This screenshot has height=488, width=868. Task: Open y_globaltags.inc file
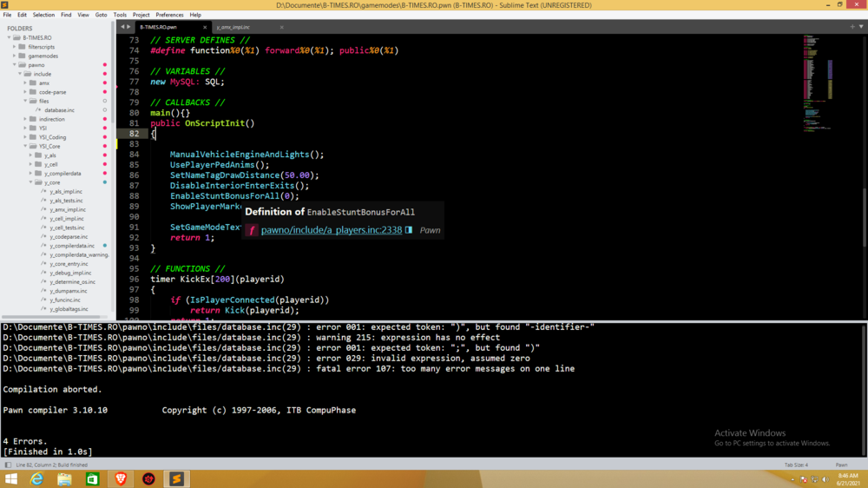(69, 309)
